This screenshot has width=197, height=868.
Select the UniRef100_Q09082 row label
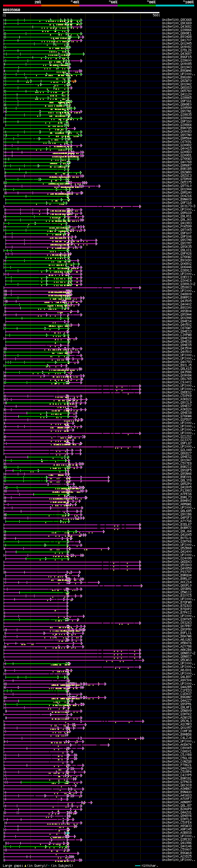pos(177,47)
